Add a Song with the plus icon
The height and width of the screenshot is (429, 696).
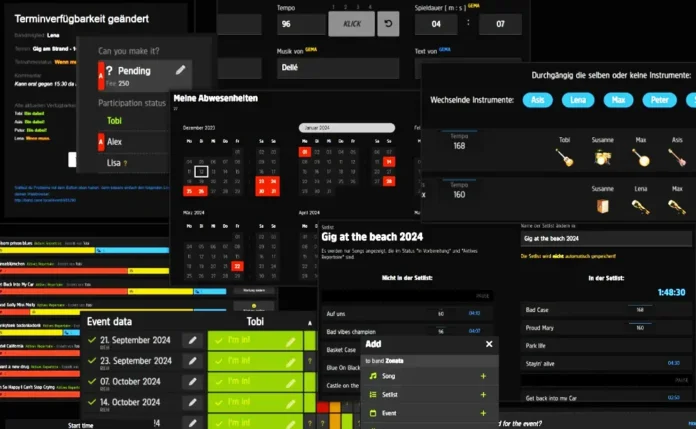coord(483,376)
